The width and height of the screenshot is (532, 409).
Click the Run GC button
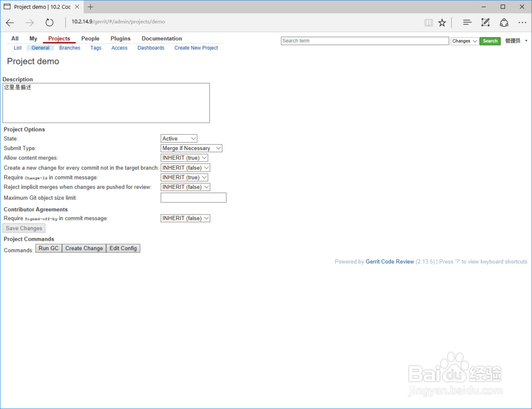(x=48, y=248)
